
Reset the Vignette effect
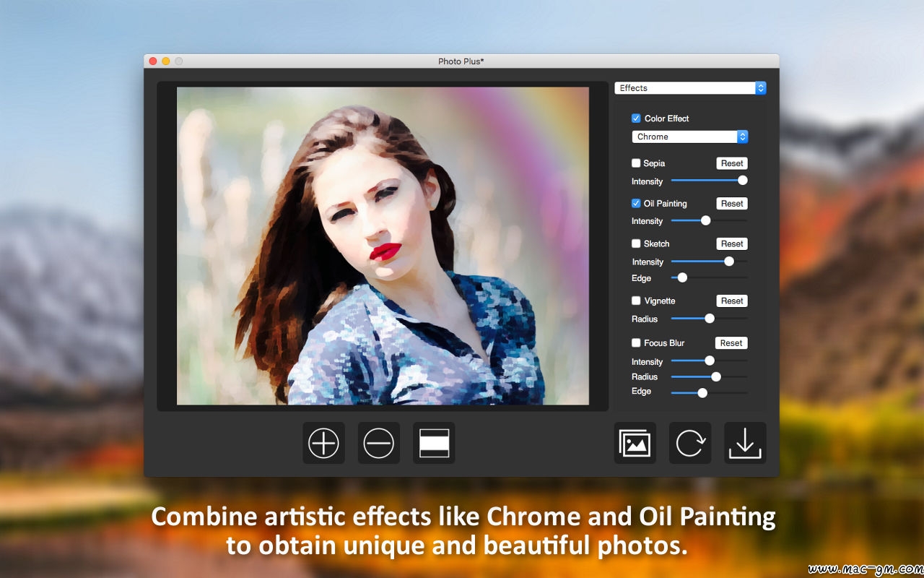(x=732, y=301)
